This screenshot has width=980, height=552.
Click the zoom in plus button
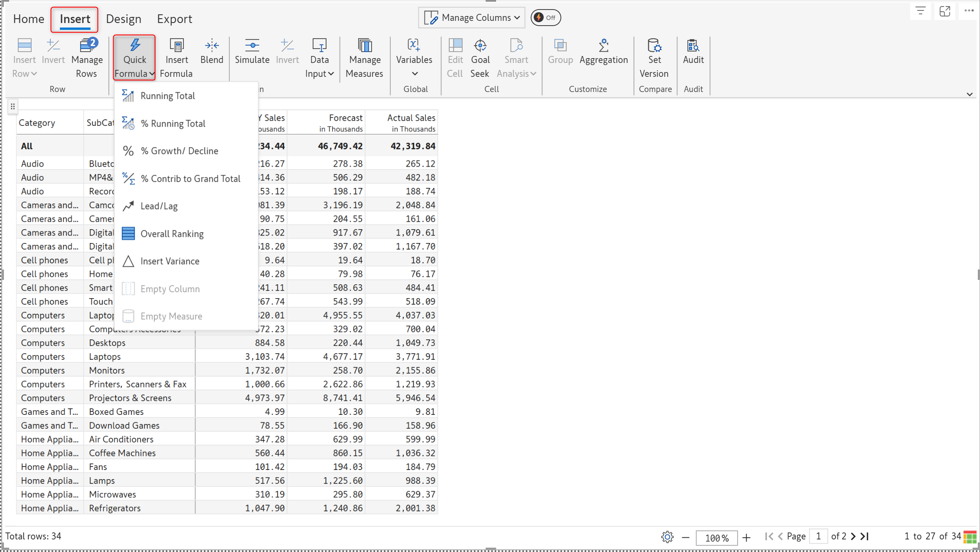746,538
